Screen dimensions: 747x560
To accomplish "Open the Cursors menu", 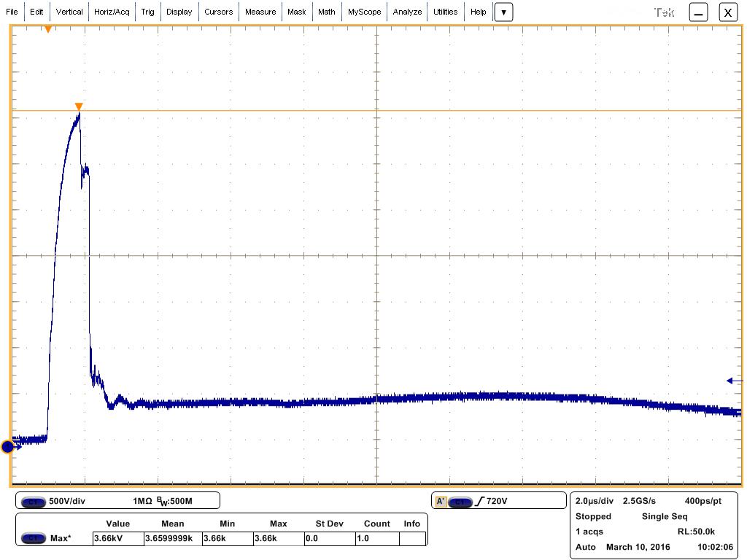I will pyautogui.click(x=218, y=12).
